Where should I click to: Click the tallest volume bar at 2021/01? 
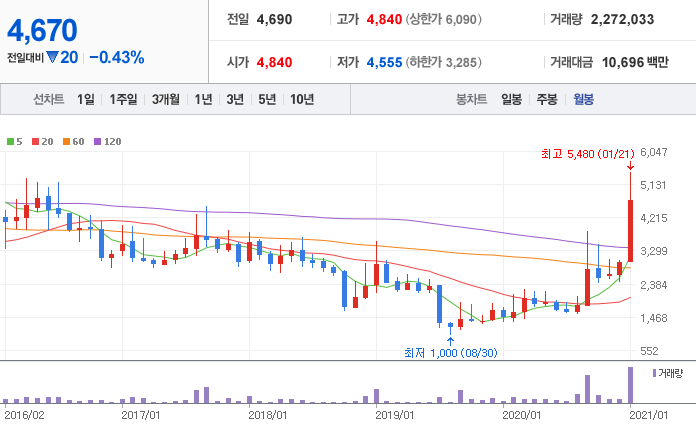[x=630, y=385]
